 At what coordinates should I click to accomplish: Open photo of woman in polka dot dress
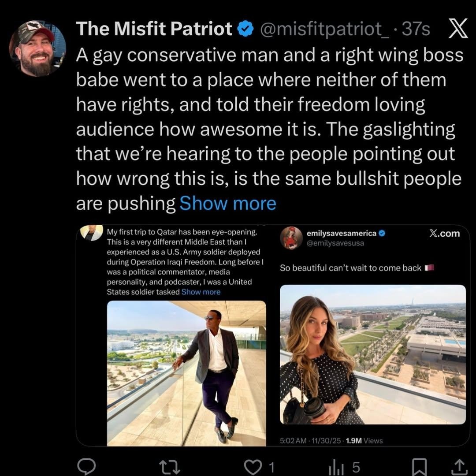(x=372, y=354)
